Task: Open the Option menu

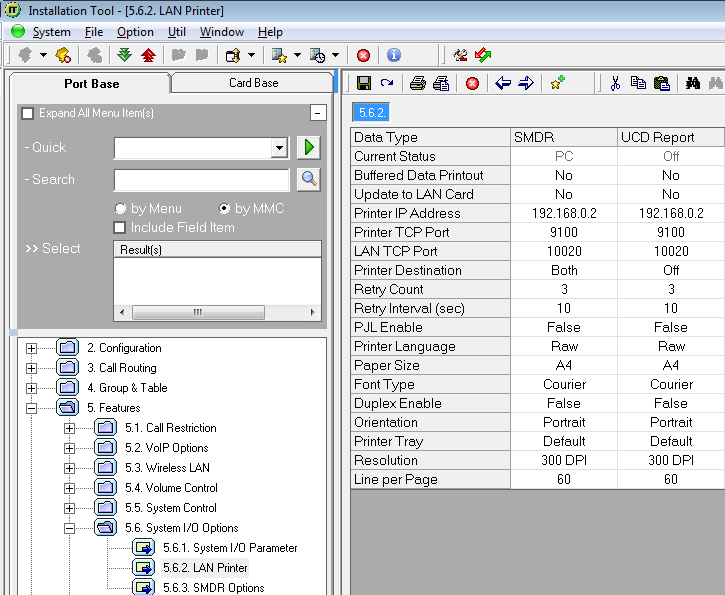Action: coord(135,32)
